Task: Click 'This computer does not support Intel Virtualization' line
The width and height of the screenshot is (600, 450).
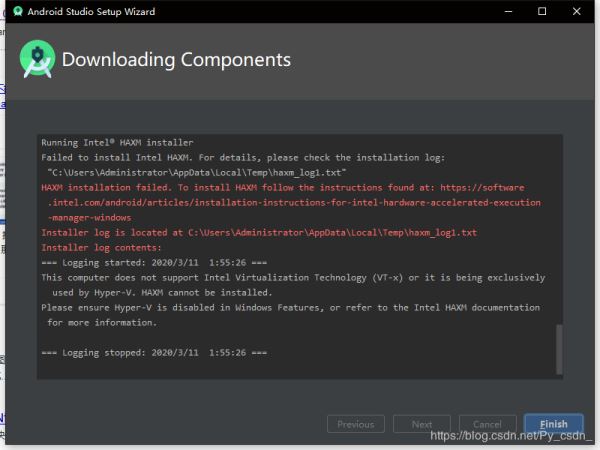Action: pyautogui.click(x=293, y=277)
